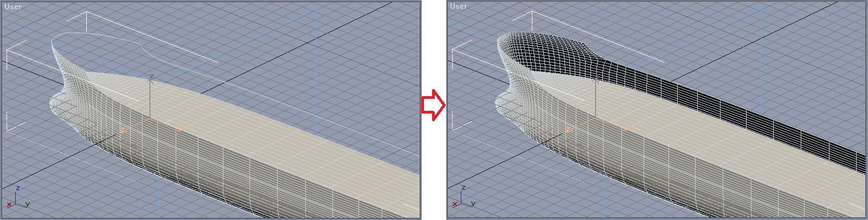Open the User viewport label menu in right view
The height and width of the screenshot is (220, 868).
coord(458,6)
